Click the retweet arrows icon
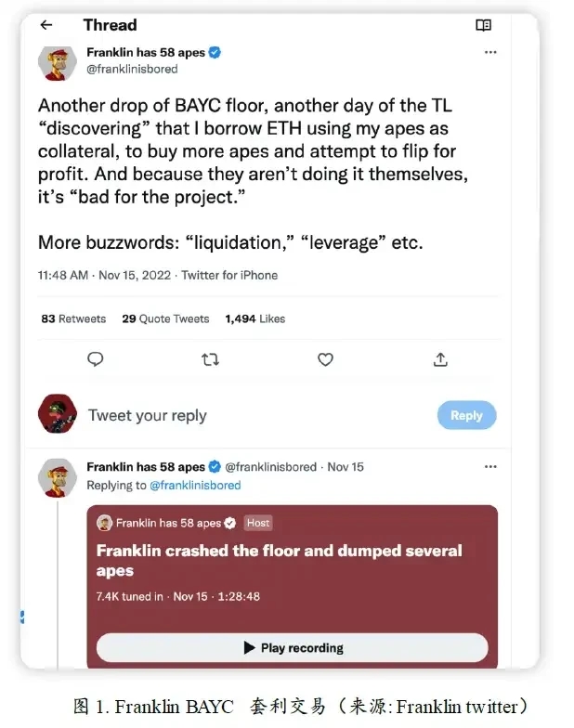The image size is (574, 728). point(211,359)
